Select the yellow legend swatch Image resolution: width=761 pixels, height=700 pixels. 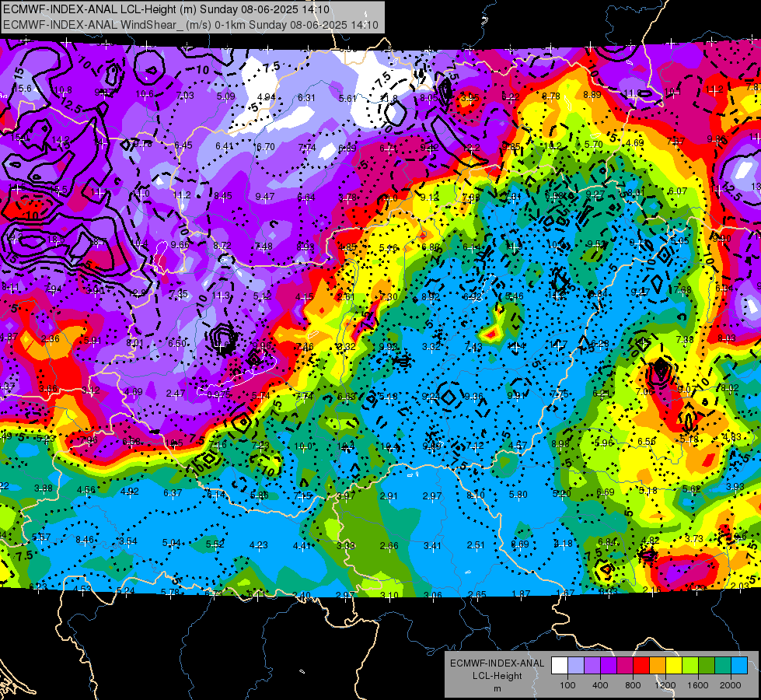674,666
